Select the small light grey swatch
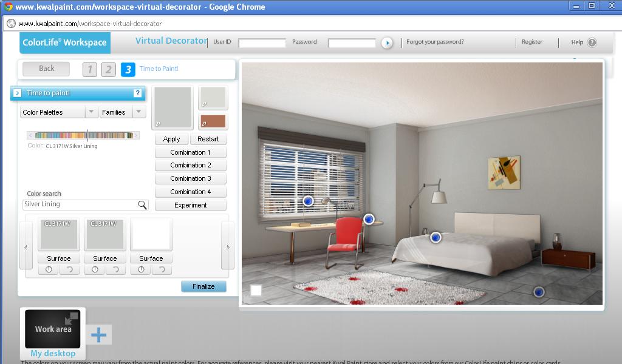The height and width of the screenshot is (364, 622). coord(213,98)
